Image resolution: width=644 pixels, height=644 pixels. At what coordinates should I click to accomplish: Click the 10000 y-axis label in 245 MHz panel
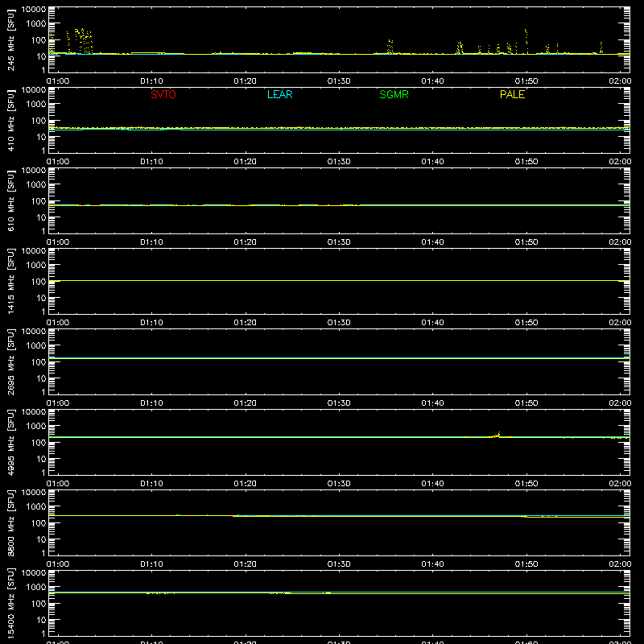[x=34, y=10]
